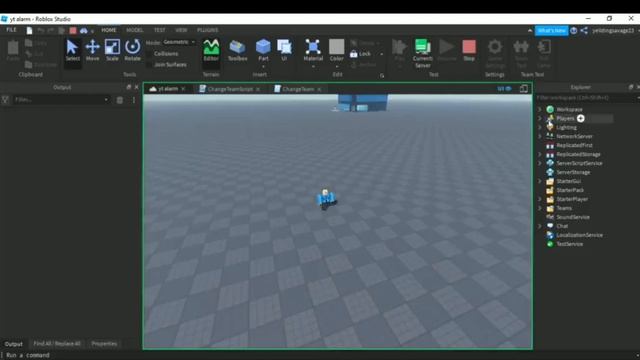
Task: Switch to the ChangeTeam document tab
Action: pyautogui.click(x=298, y=89)
